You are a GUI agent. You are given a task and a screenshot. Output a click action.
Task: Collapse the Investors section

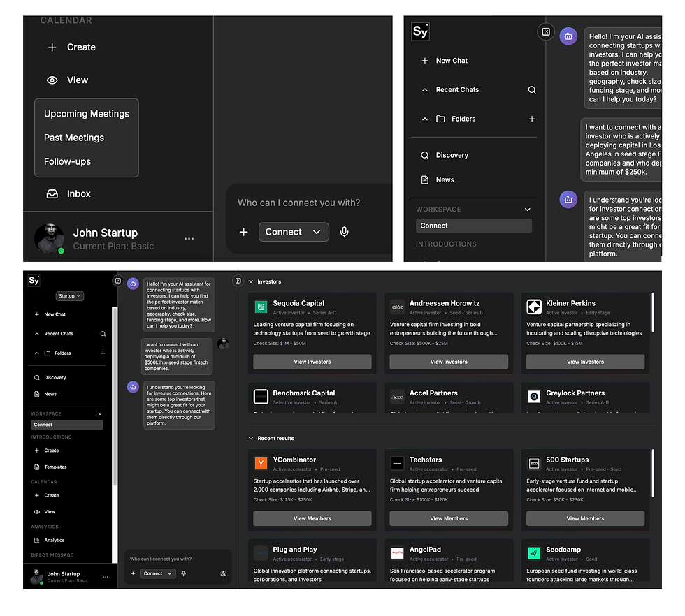[x=251, y=282]
